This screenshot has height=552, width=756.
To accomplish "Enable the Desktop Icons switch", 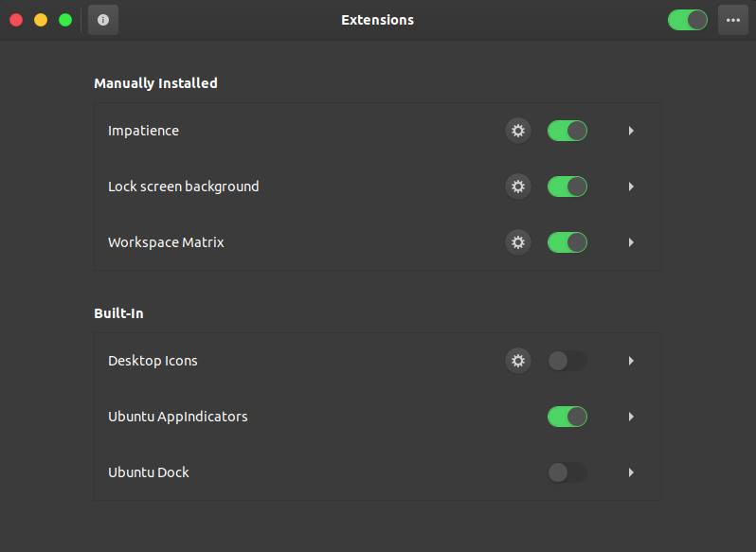I will pos(567,361).
